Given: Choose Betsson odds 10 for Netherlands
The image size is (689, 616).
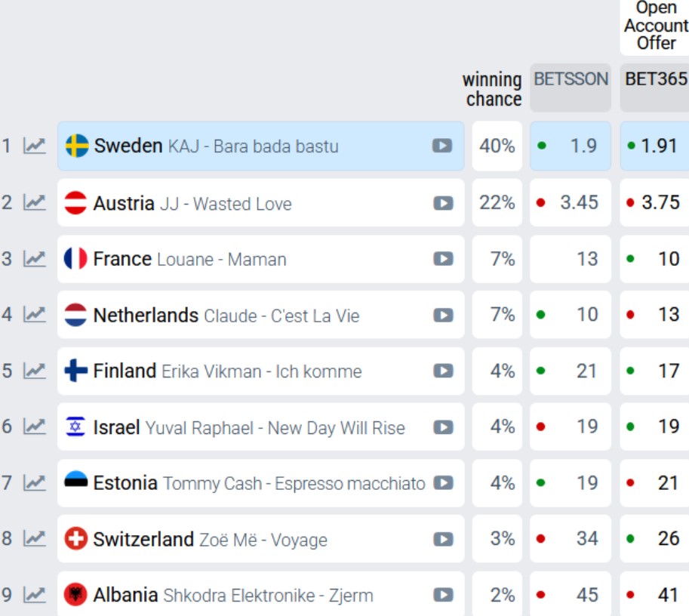Looking at the screenshot, I should [x=571, y=315].
